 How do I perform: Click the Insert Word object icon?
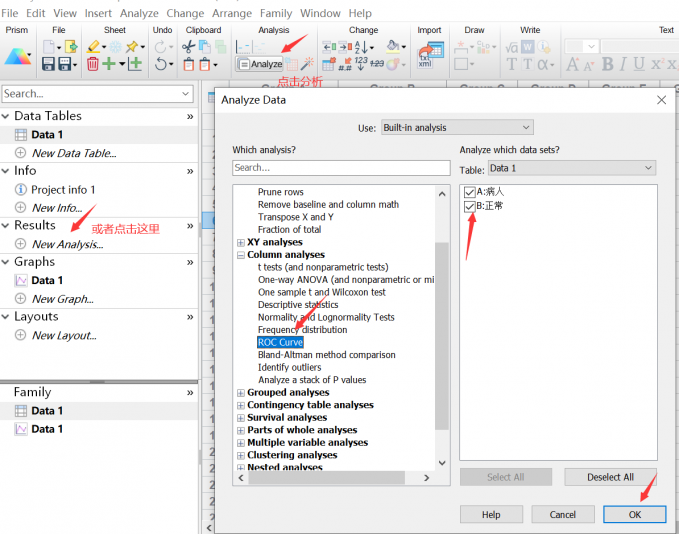pyautogui.click(x=527, y=47)
